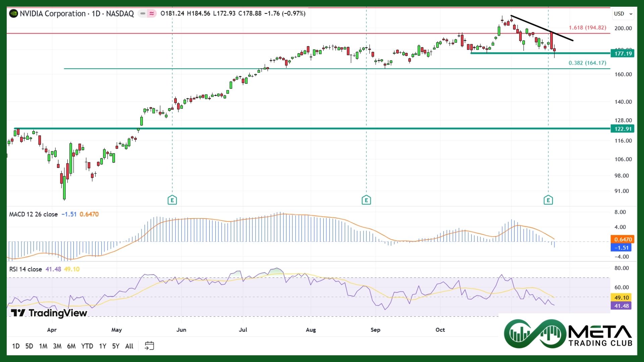Image resolution: width=644 pixels, height=362 pixels.
Task: Select the 6M time range
Action: 71,346
